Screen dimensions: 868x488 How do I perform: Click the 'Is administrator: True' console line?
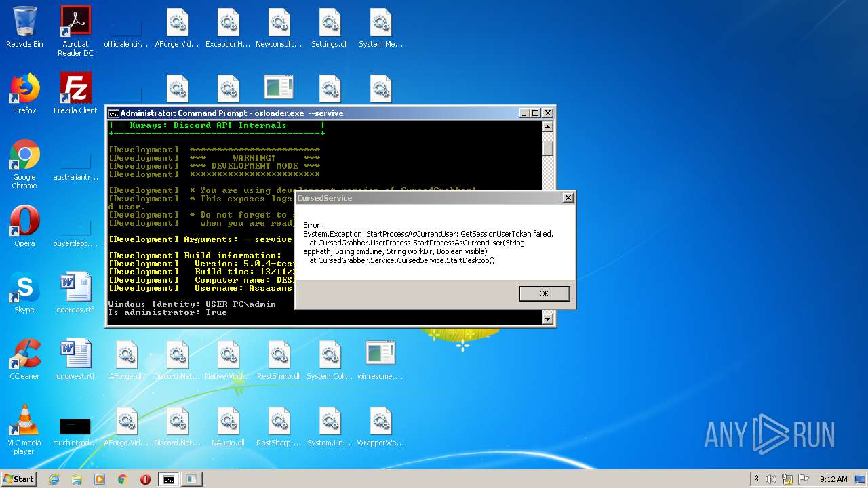coord(167,312)
